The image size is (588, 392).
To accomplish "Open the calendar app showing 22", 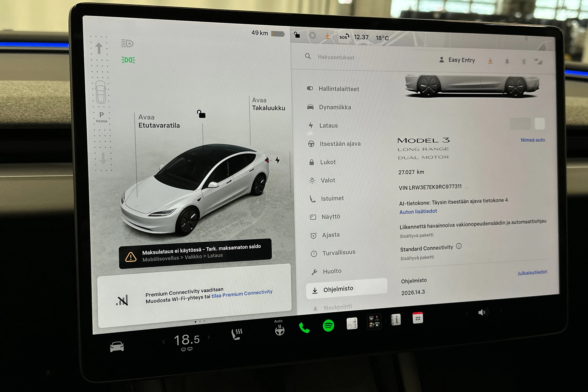I will pyautogui.click(x=417, y=318).
